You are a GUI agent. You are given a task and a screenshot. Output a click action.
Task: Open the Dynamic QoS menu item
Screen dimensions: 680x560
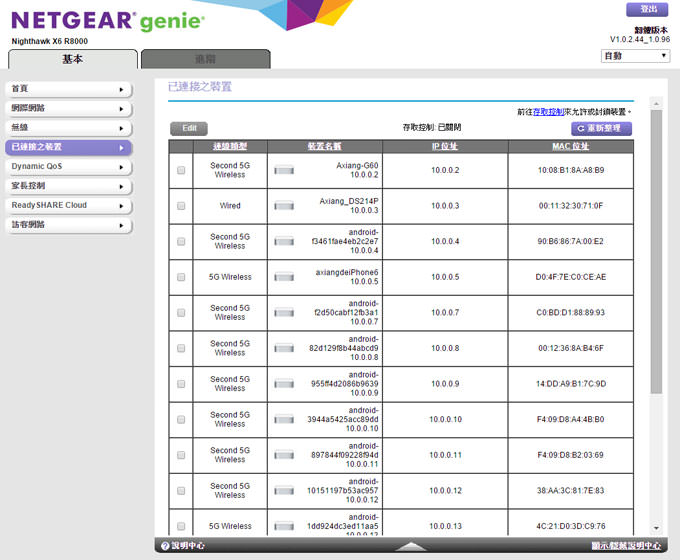tap(69, 167)
